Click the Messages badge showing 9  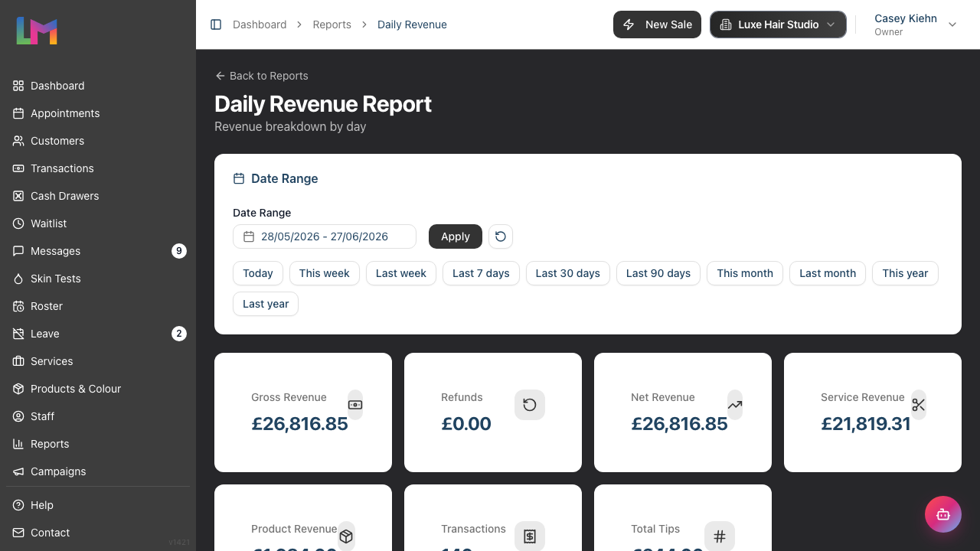pos(179,251)
